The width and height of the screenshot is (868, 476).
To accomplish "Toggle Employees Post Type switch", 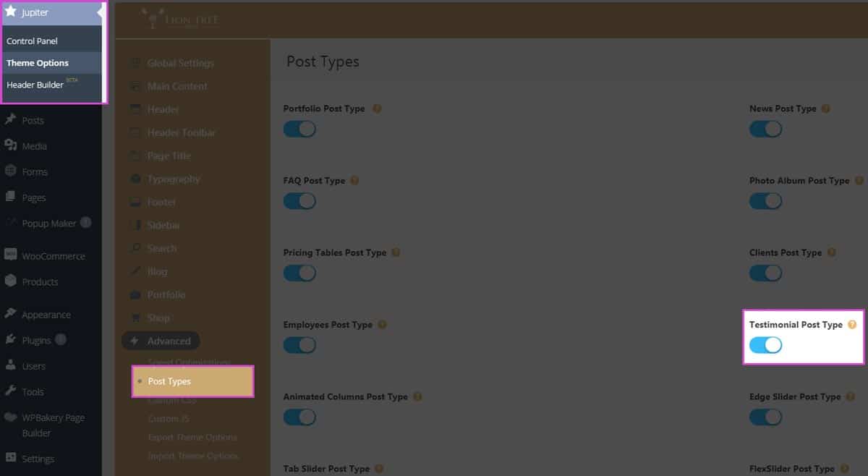I will point(299,345).
